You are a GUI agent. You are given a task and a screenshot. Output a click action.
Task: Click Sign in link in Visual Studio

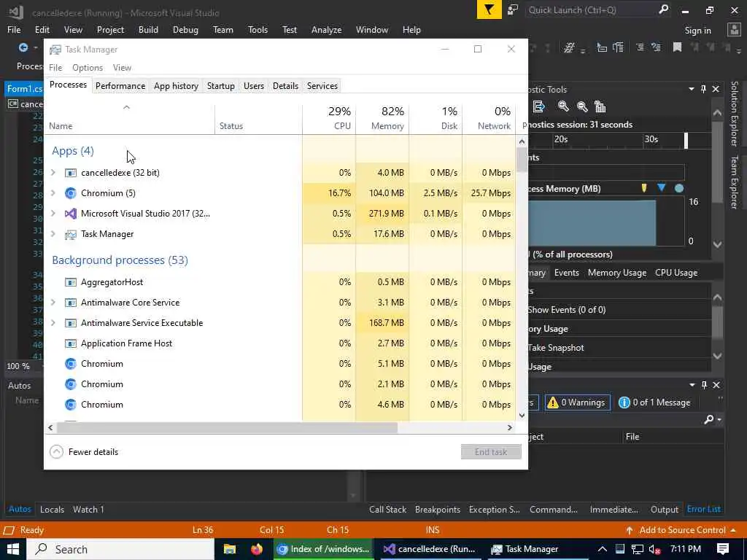[x=697, y=31]
